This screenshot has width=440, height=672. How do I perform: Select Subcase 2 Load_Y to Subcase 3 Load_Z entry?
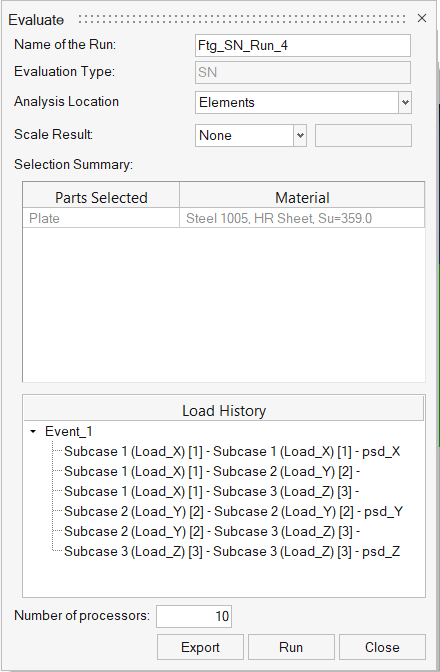212,531
